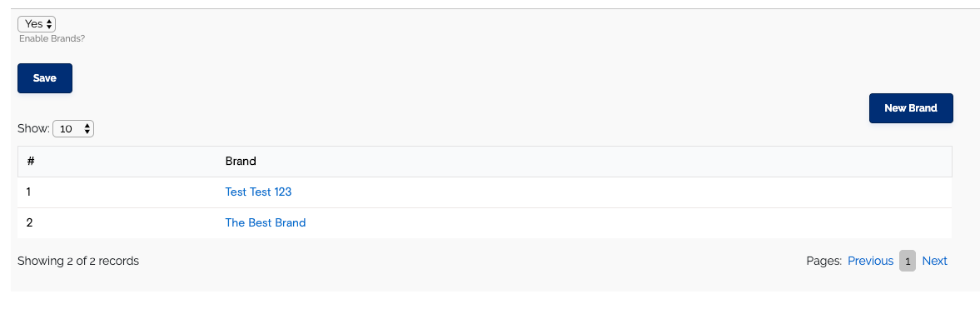Screen dimensions: 980x314
Task: Open the Enable Brands Yes dropdown
Action: pyautogui.click(x=37, y=24)
